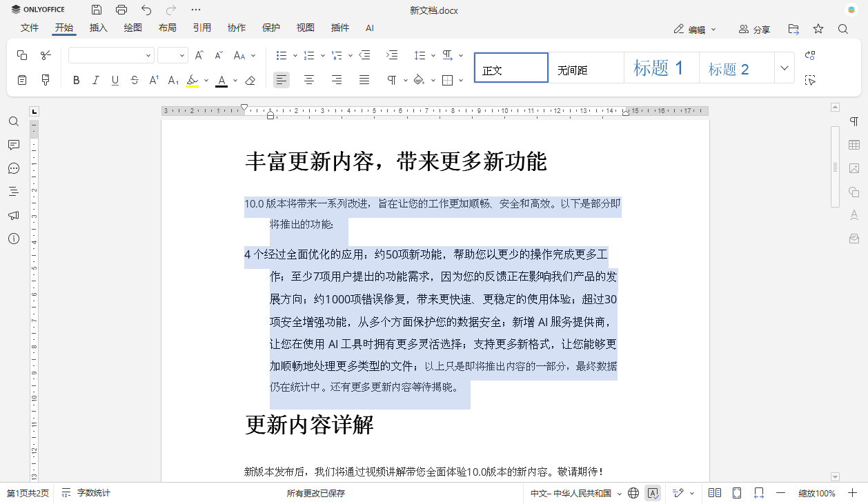This screenshot has height=504, width=868.
Task: Open text art settings in right sidebar
Action: coord(854,215)
